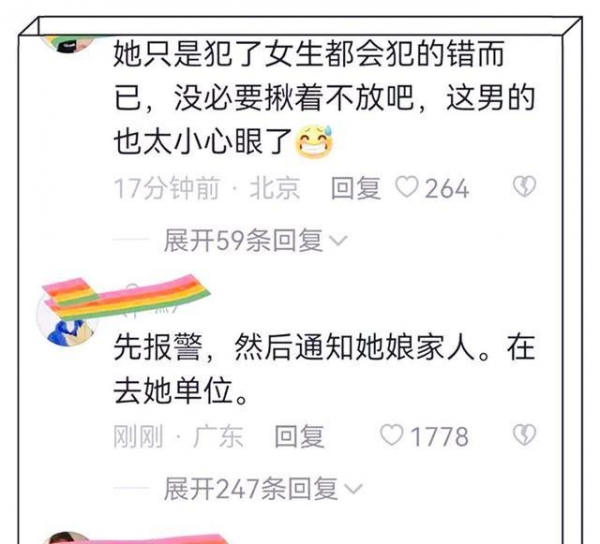Image resolution: width=600 pixels, height=544 pixels.
Task: Click the 1778 like count
Action: click(x=440, y=436)
